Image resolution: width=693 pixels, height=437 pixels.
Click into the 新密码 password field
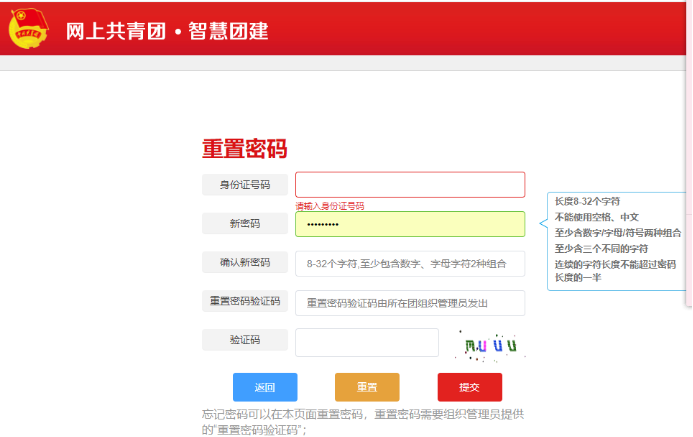pos(409,224)
